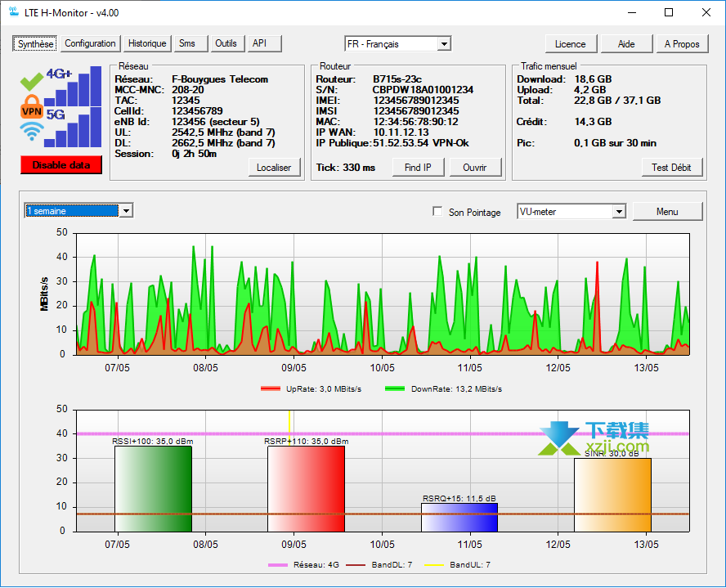This screenshot has width=726, height=588.
Task: Click the green RSSI+100 bar
Action: [x=153, y=489]
